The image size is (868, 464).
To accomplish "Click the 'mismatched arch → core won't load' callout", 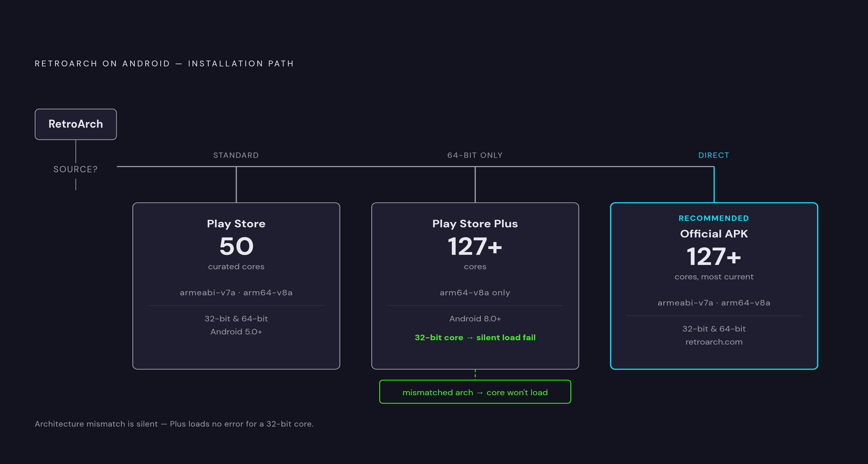I will pos(475,392).
